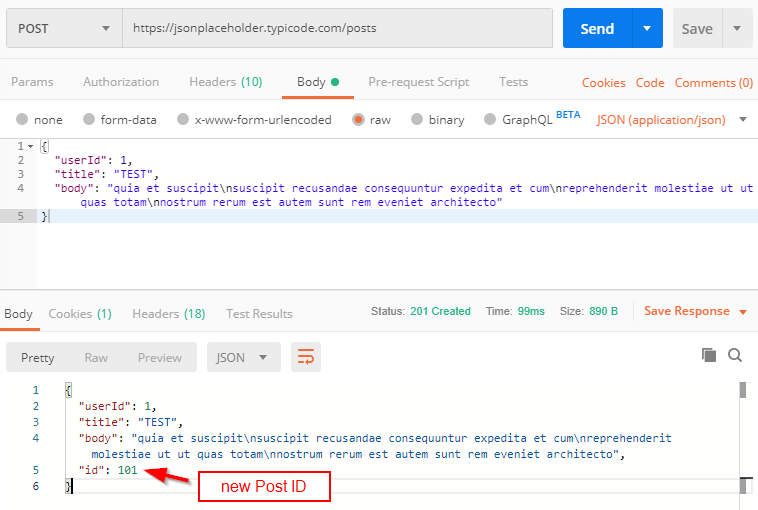Click the "userId": 1 line in response body

pyautogui.click(x=117, y=406)
